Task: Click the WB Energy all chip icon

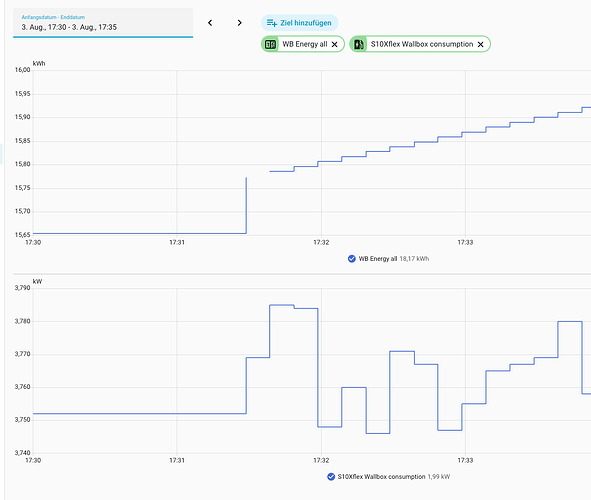Action: (270, 44)
